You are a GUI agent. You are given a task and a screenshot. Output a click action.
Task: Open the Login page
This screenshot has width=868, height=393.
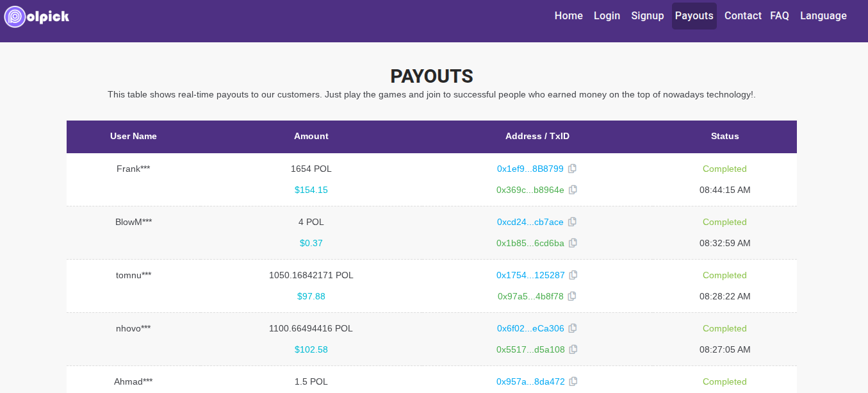tap(607, 16)
